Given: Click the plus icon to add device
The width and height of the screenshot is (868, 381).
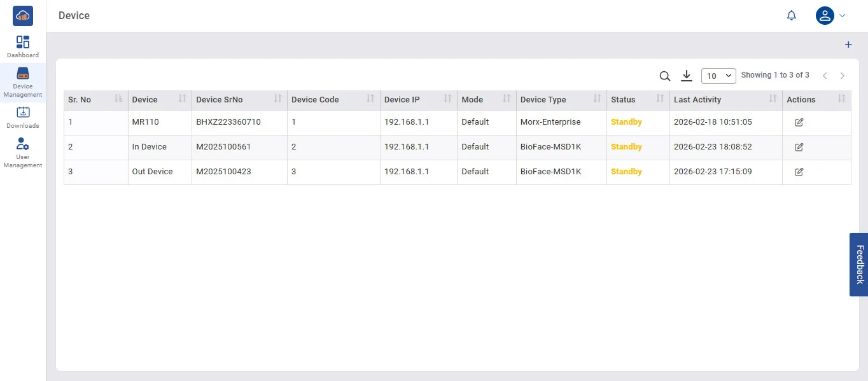Looking at the screenshot, I should pos(848,45).
